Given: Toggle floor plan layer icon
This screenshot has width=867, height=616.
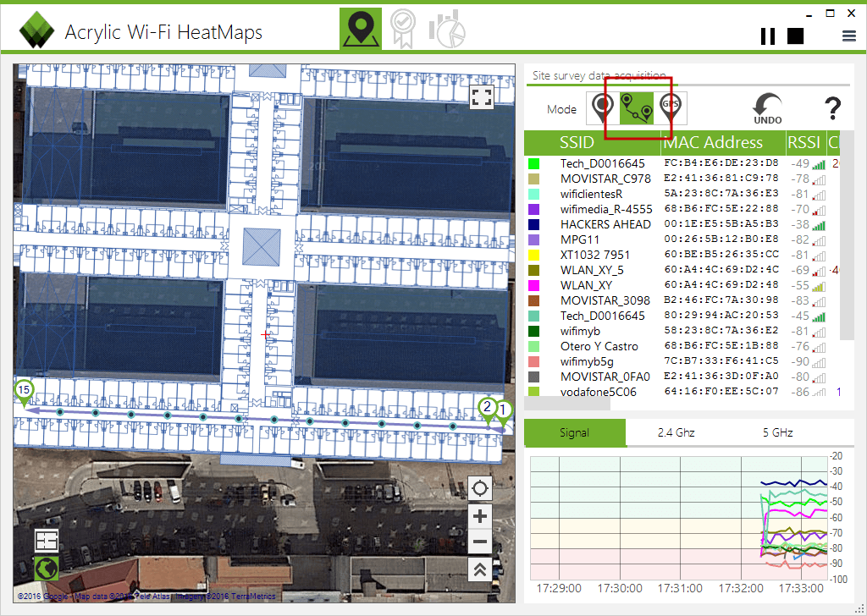Looking at the screenshot, I should pos(47,541).
